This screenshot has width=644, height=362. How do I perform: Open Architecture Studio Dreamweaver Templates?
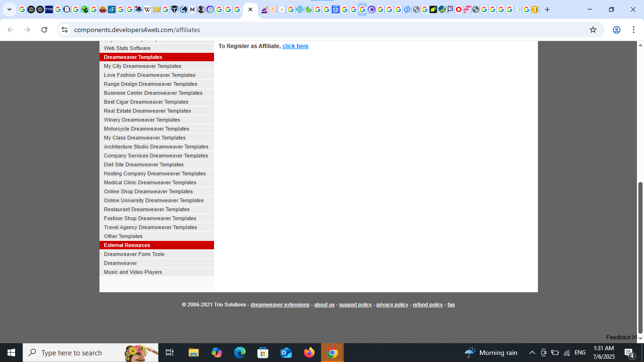click(x=157, y=147)
